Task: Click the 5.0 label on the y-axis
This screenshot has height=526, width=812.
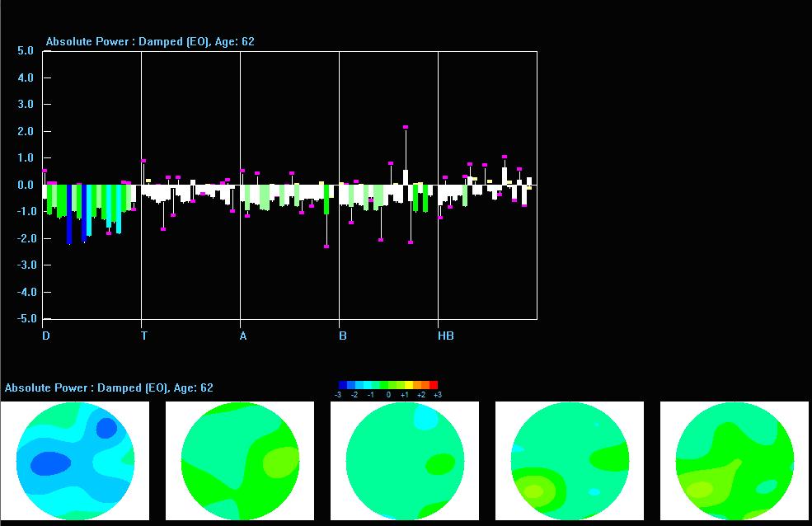Action: (x=25, y=51)
